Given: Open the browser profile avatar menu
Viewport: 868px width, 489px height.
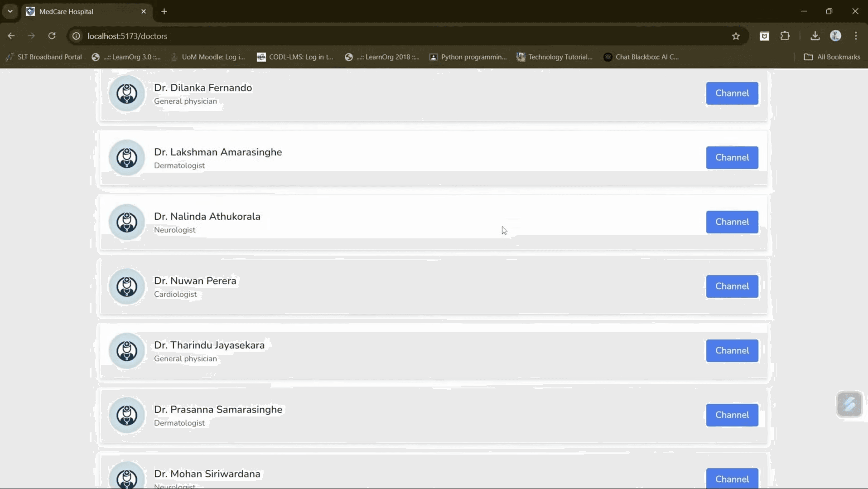Looking at the screenshot, I should click(836, 36).
